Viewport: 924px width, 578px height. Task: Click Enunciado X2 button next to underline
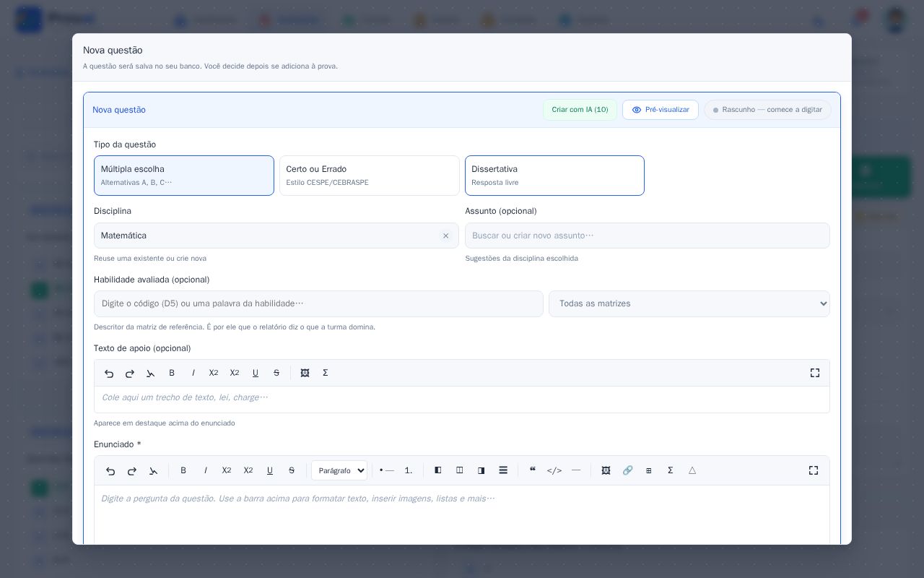[248, 470]
